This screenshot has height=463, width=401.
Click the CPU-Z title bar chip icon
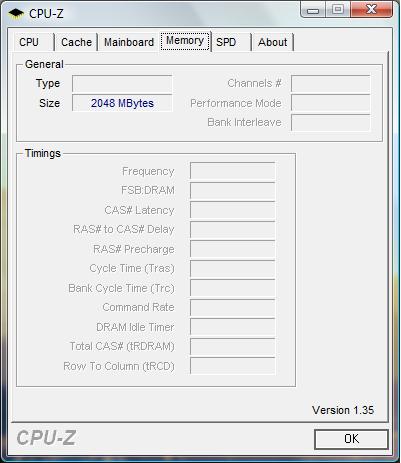click(16, 13)
